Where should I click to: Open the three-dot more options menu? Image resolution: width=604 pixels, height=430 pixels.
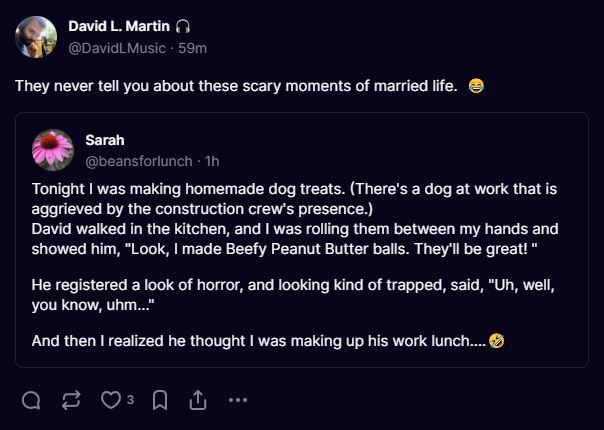point(237,400)
